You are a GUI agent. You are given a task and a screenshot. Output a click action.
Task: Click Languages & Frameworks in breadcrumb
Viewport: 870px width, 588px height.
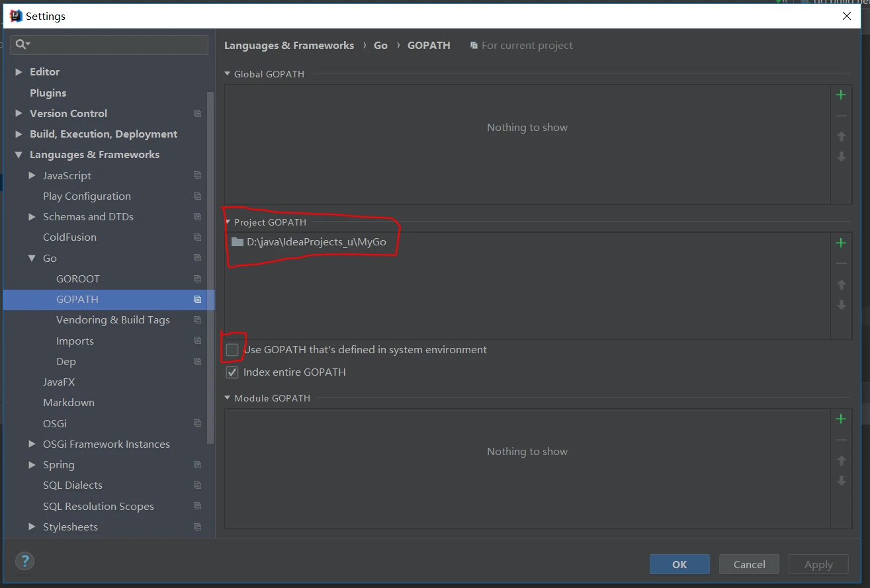tap(289, 46)
